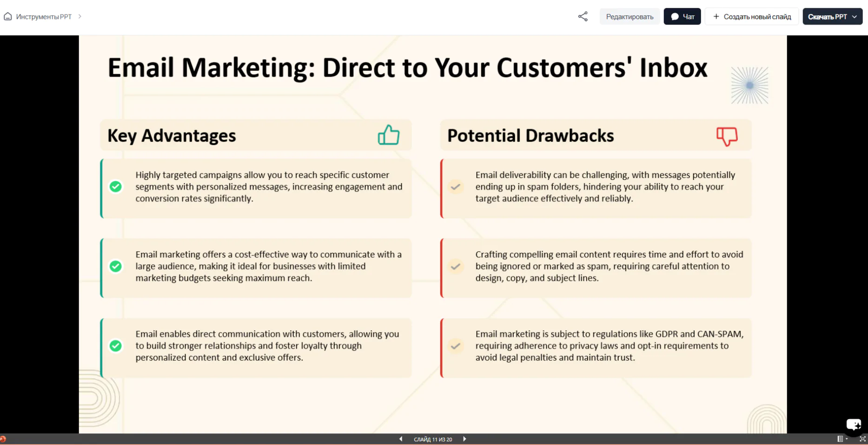This screenshot has height=445, width=868.
Task: Click the fullscreen icon in status bar
Action: [x=862, y=439]
